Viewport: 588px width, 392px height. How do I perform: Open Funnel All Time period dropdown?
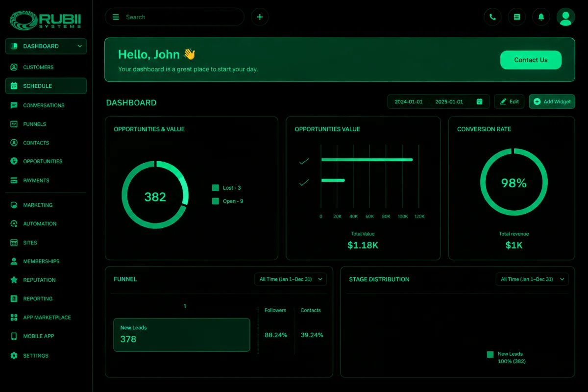pyautogui.click(x=291, y=279)
